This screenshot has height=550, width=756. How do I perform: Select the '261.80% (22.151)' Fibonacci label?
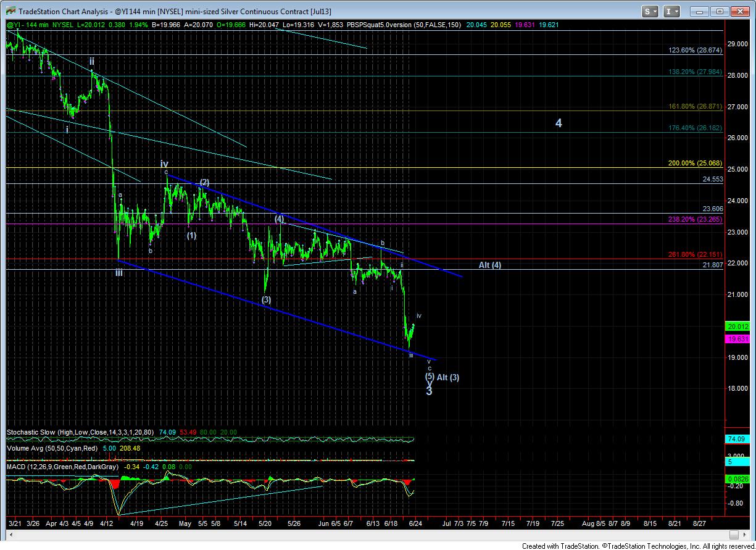coord(695,254)
